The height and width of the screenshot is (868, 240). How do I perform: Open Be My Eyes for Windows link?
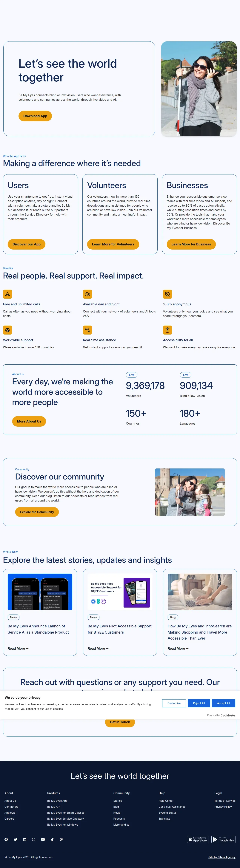pos(62,825)
